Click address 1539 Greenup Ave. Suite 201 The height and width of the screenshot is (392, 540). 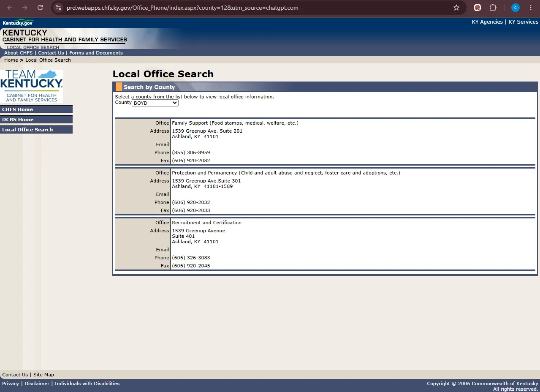pos(207,131)
